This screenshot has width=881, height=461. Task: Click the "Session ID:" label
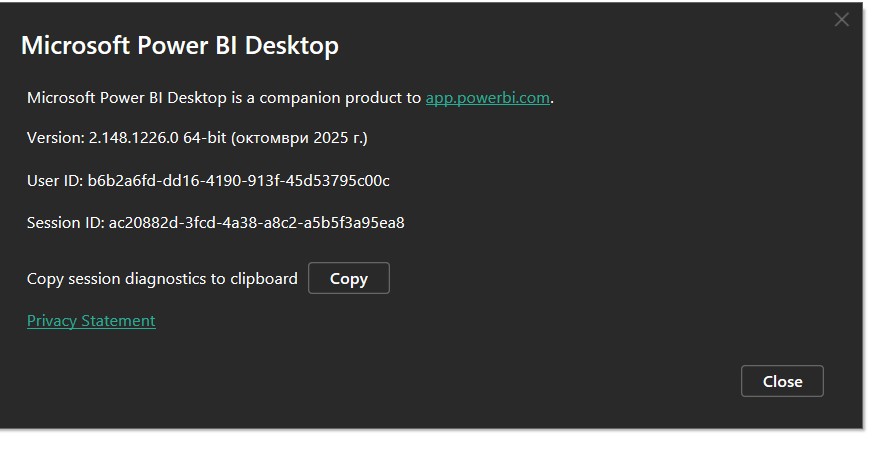[65, 222]
